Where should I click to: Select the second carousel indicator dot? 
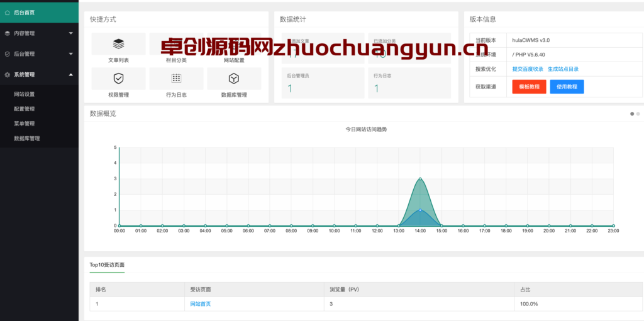(638, 114)
